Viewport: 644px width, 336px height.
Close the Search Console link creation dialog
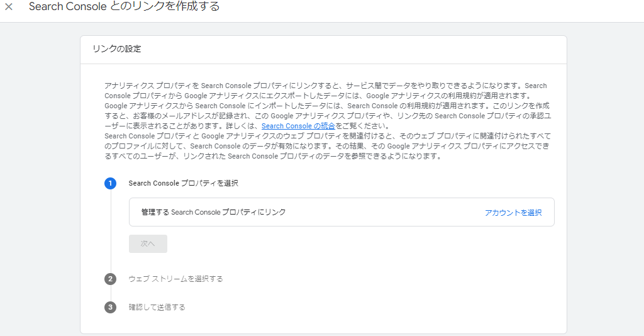coord(9,6)
